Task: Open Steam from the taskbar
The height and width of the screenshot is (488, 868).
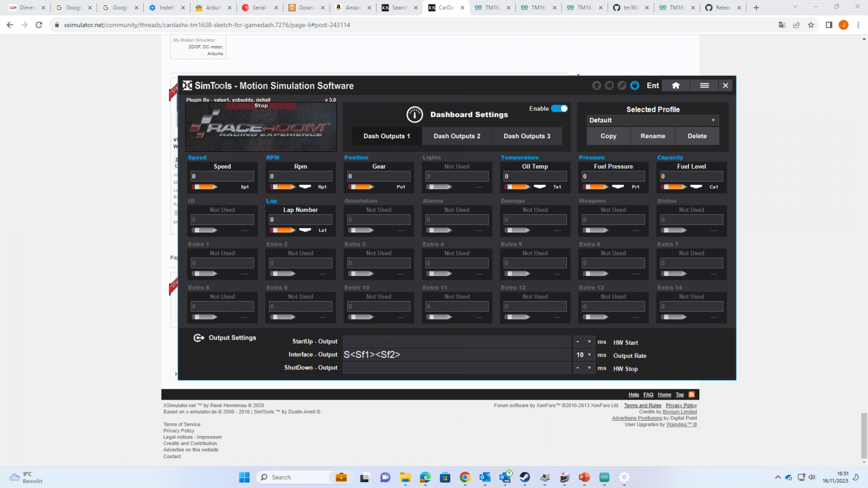Action: pyautogui.click(x=525, y=477)
